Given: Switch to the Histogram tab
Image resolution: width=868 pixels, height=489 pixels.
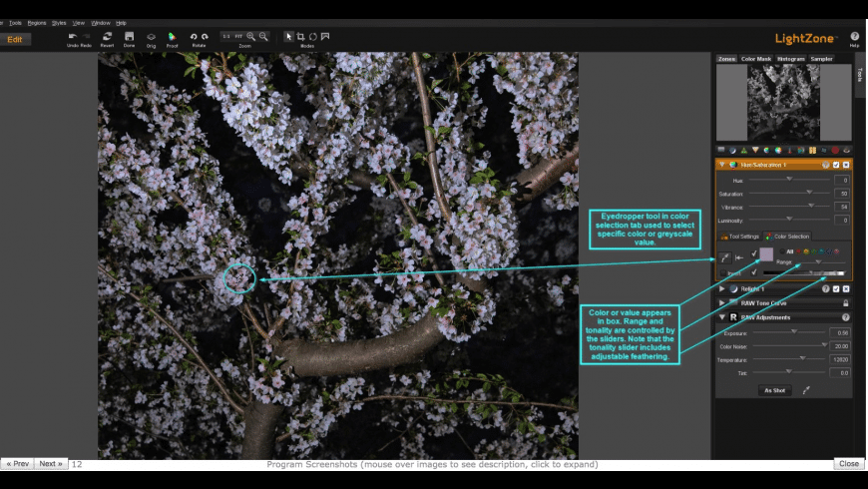Looking at the screenshot, I should [x=790, y=59].
